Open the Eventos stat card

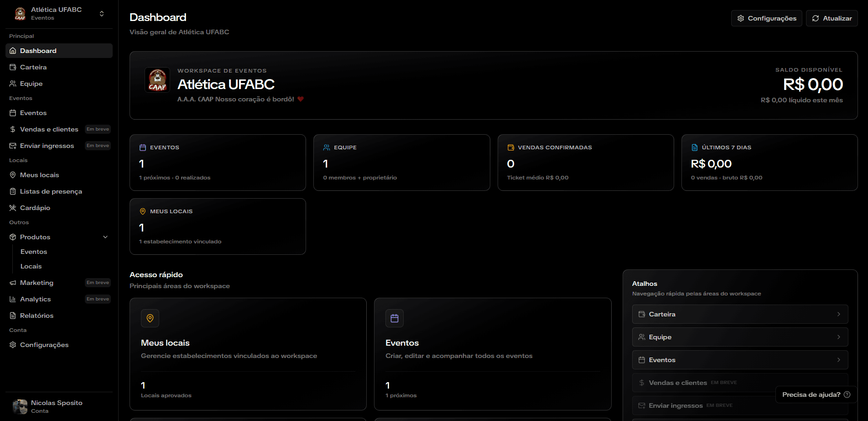[x=218, y=163]
